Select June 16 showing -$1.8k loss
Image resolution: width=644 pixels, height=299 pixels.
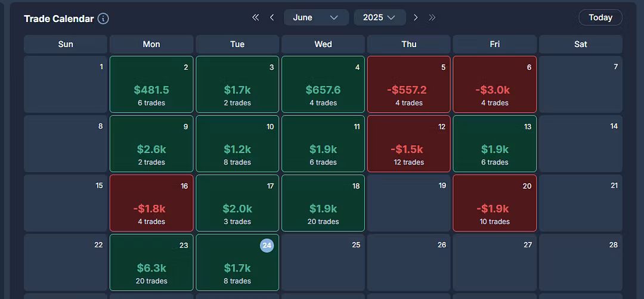coord(151,203)
